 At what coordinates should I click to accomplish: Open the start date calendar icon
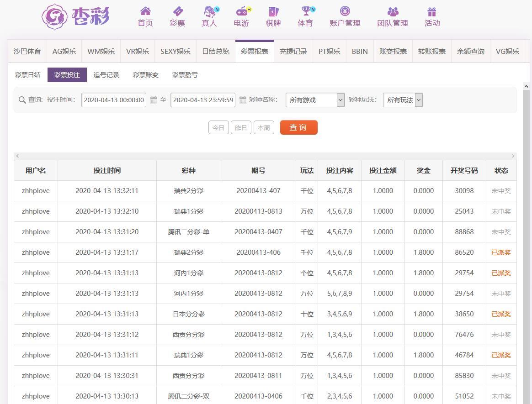pos(154,100)
